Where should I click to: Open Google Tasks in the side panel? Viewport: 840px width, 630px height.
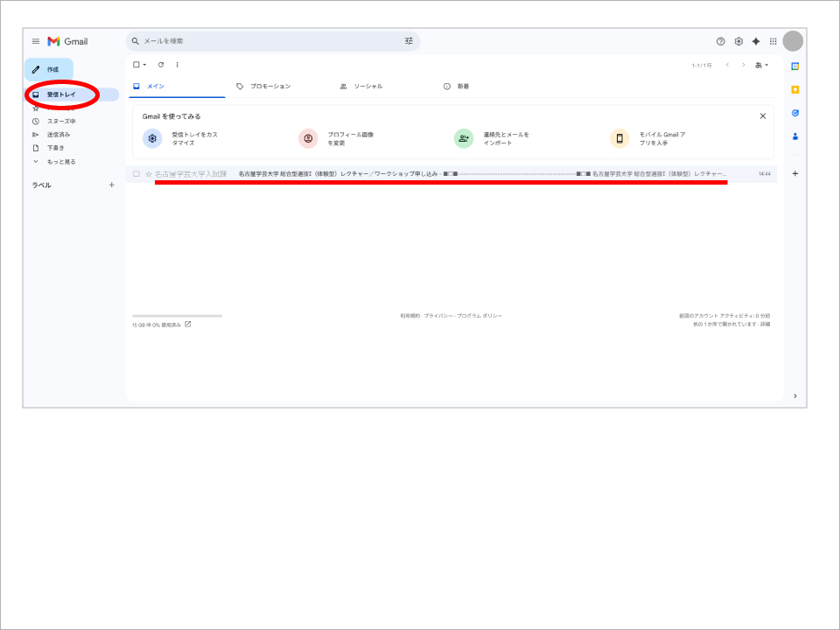(794, 113)
